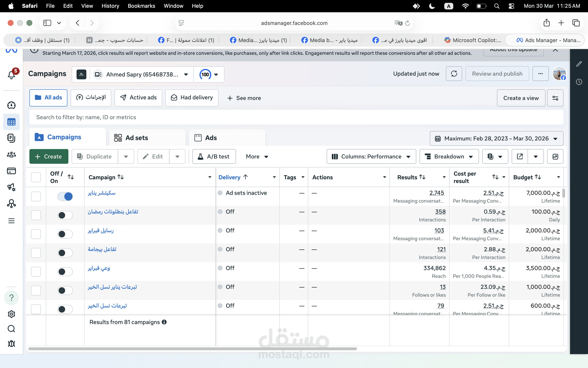588x368 pixels.
Task: Open the charts panel icon right of export
Action: [x=555, y=156]
